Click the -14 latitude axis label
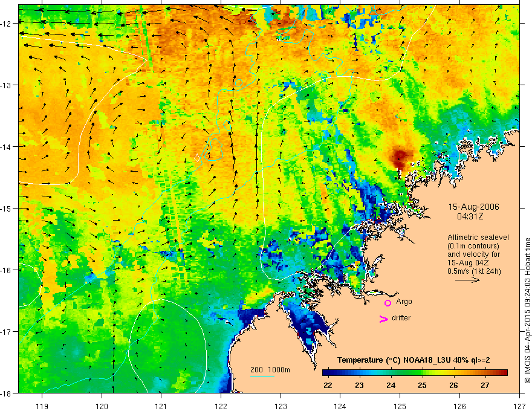Screen dimensions: 532x411 [7, 147]
